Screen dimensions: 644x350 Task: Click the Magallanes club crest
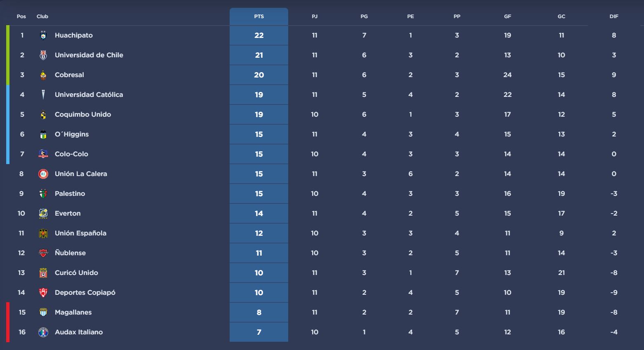click(x=43, y=312)
